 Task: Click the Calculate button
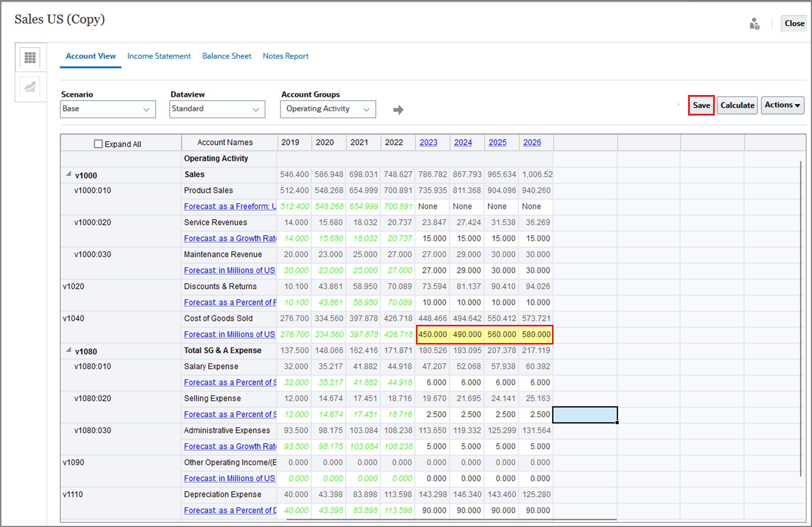[x=737, y=105]
